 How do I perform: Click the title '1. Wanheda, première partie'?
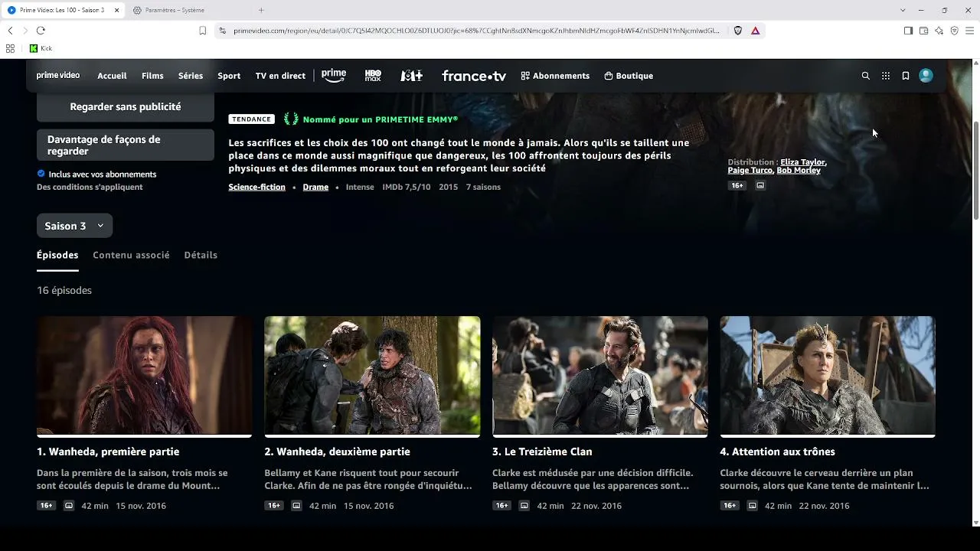pyautogui.click(x=108, y=452)
